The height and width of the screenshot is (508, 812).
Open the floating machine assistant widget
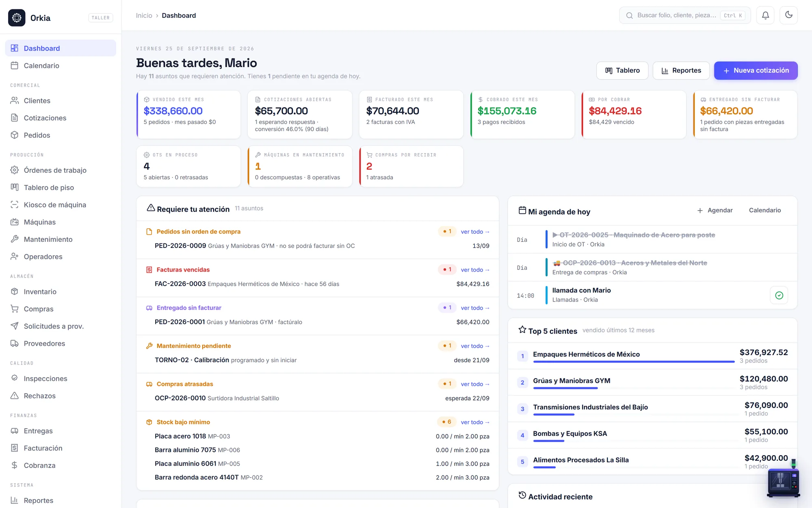[784, 479]
